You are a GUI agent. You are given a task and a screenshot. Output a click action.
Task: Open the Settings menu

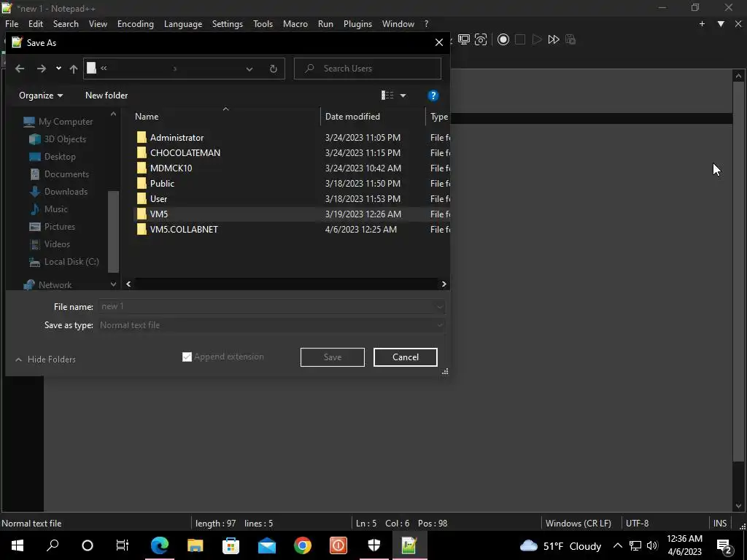[x=228, y=24]
